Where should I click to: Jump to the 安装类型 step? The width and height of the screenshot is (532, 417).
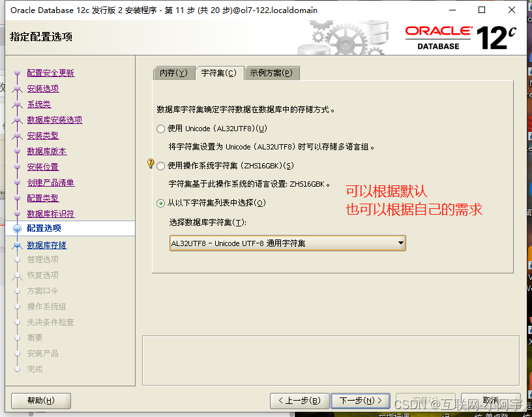(x=43, y=135)
